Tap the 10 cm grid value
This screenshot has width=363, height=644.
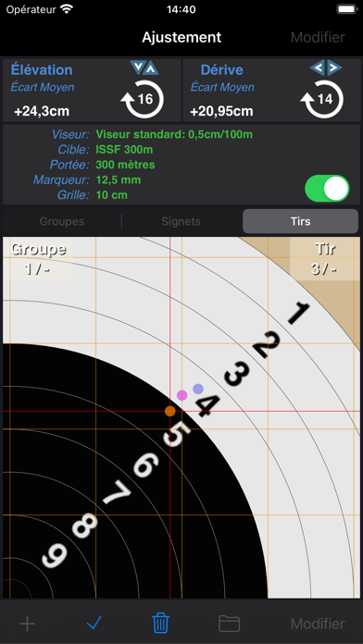pyautogui.click(x=111, y=195)
